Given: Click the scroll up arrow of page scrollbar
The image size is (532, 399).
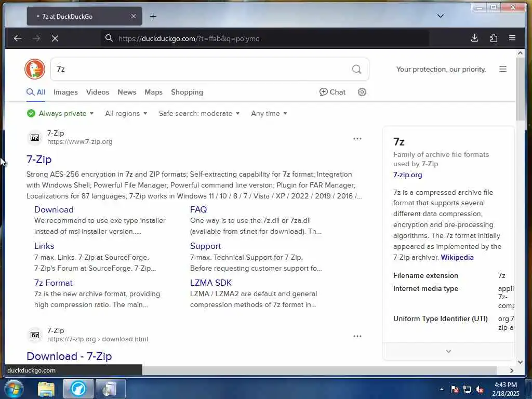Looking at the screenshot, I should [x=520, y=53].
